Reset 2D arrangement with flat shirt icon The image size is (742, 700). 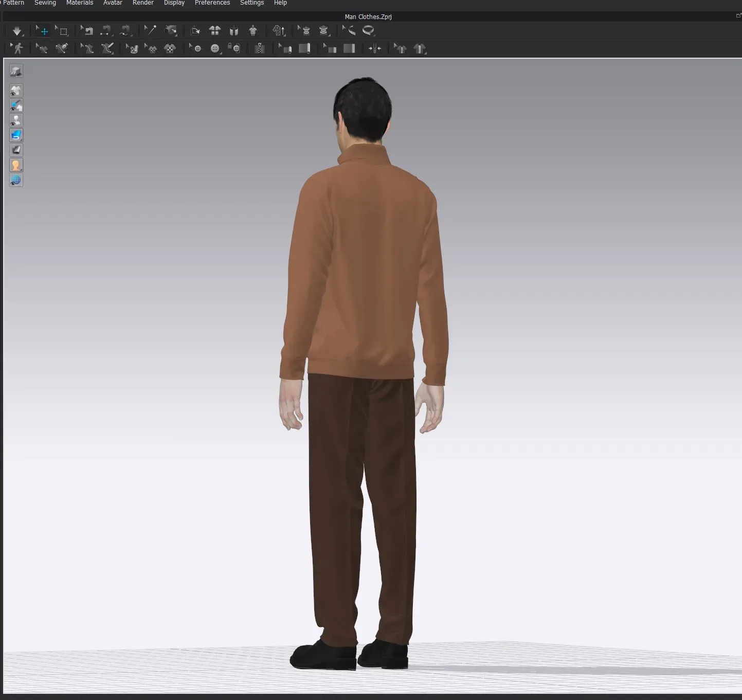(x=214, y=31)
